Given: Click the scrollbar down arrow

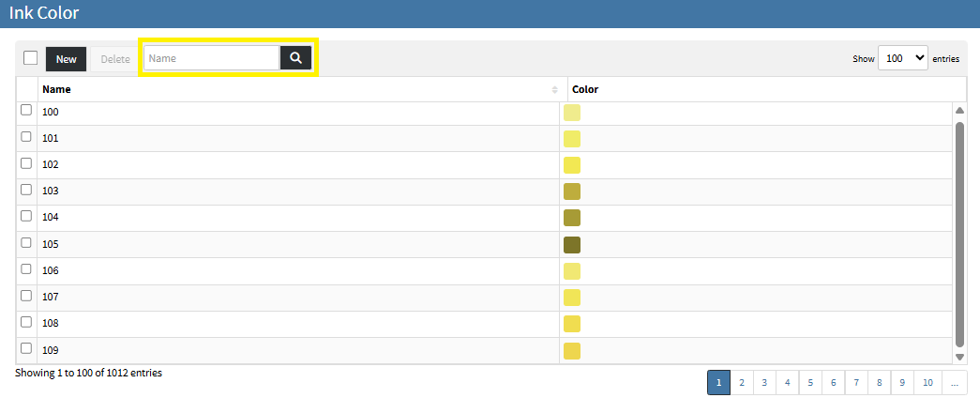Looking at the screenshot, I should [959, 357].
